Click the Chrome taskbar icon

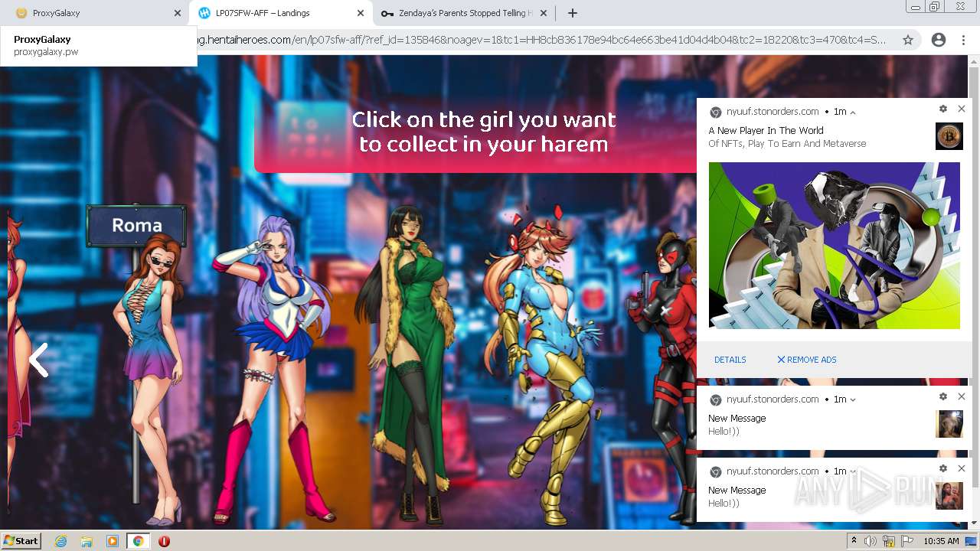tap(139, 541)
